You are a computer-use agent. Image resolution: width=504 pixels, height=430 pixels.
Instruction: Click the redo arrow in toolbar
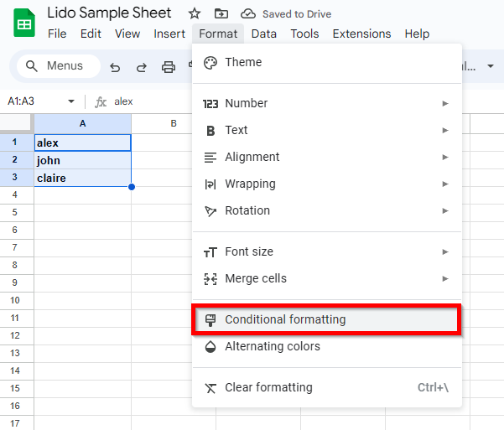click(142, 67)
